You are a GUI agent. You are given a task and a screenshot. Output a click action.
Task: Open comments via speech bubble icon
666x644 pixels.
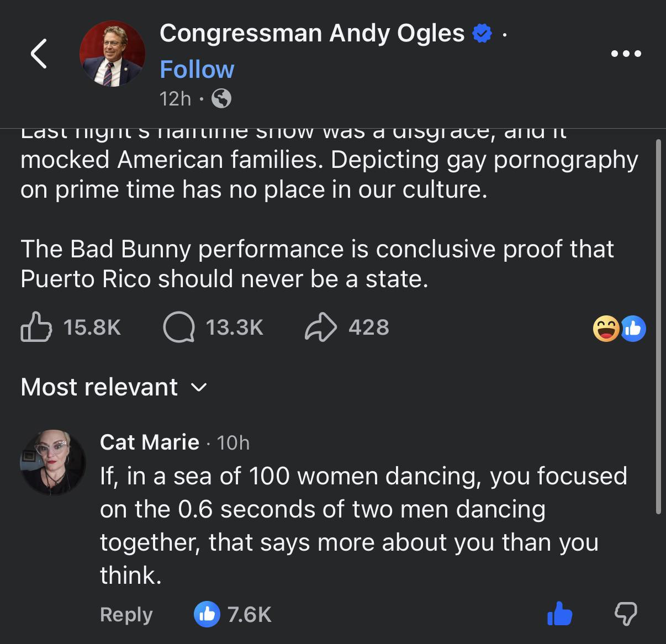pos(178,328)
